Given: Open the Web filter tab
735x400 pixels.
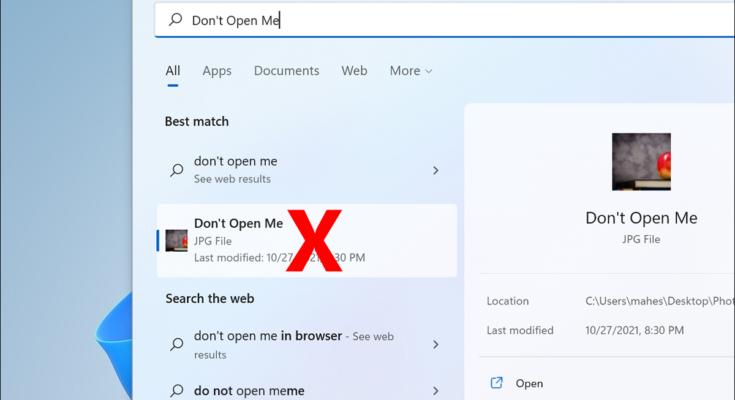Looking at the screenshot, I should (354, 71).
